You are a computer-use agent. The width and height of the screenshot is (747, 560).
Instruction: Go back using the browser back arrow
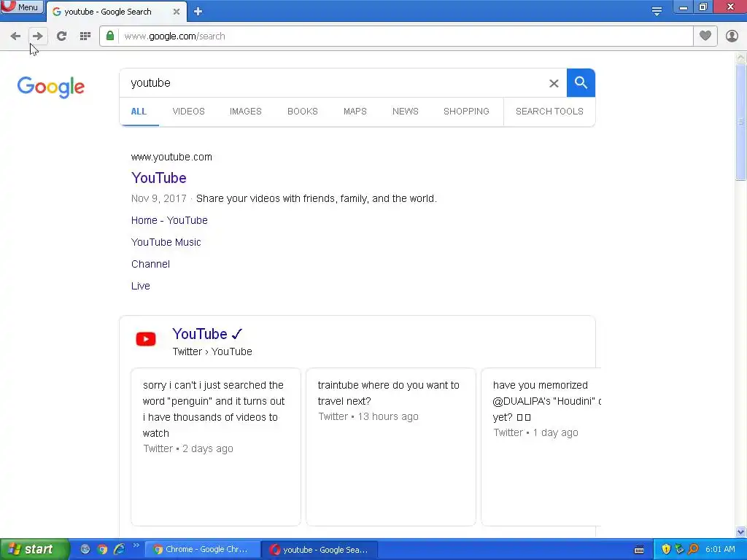click(15, 36)
